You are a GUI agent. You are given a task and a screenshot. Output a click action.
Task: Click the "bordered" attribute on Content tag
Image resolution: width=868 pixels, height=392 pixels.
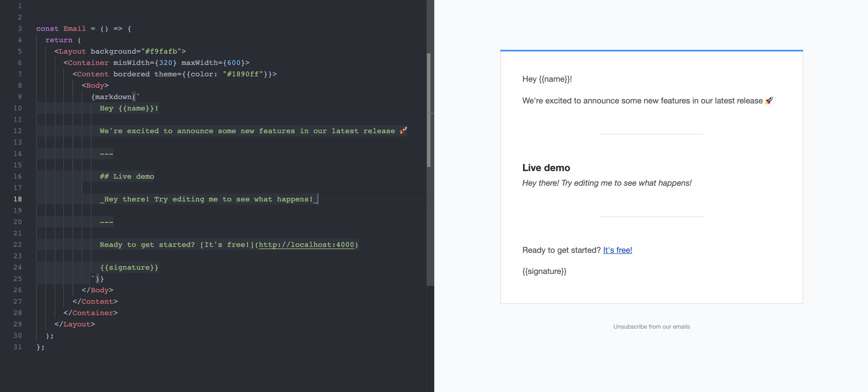pos(131,74)
